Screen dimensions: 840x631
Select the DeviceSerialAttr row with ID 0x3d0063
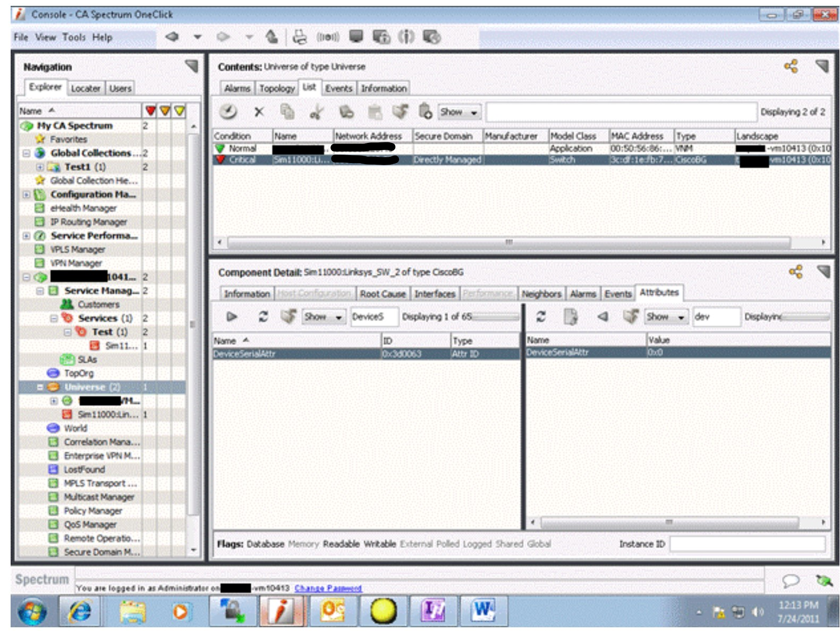click(x=366, y=354)
